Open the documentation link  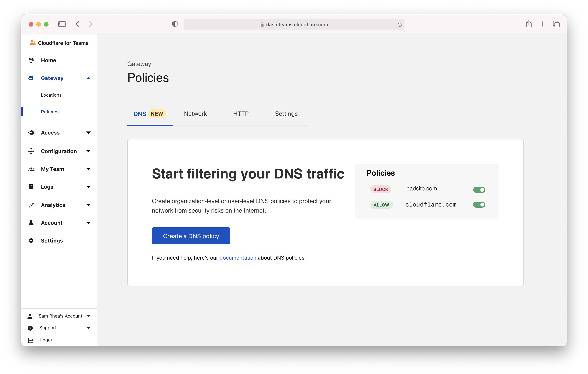[238, 258]
